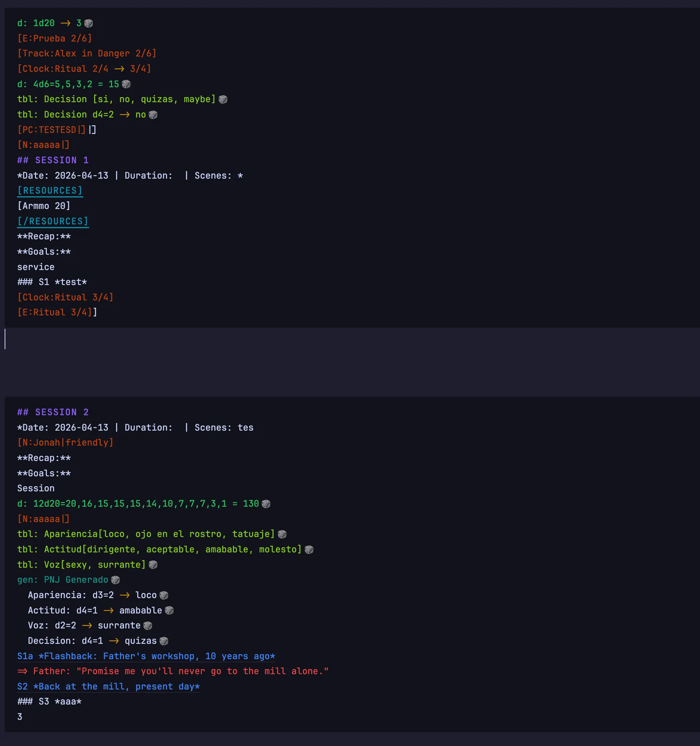Place cursor in empty line between session blocks
The image size is (700, 746).
[352, 339]
